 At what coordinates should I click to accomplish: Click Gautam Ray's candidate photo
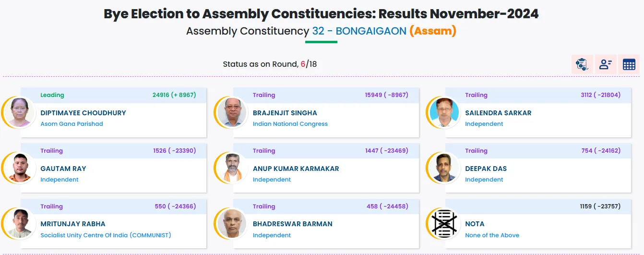(19, 168)
